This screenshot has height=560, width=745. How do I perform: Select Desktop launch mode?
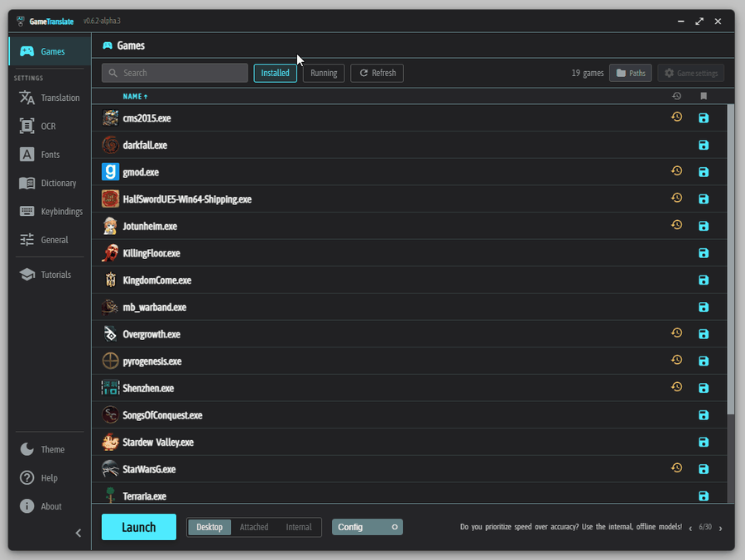pos(209,527)
